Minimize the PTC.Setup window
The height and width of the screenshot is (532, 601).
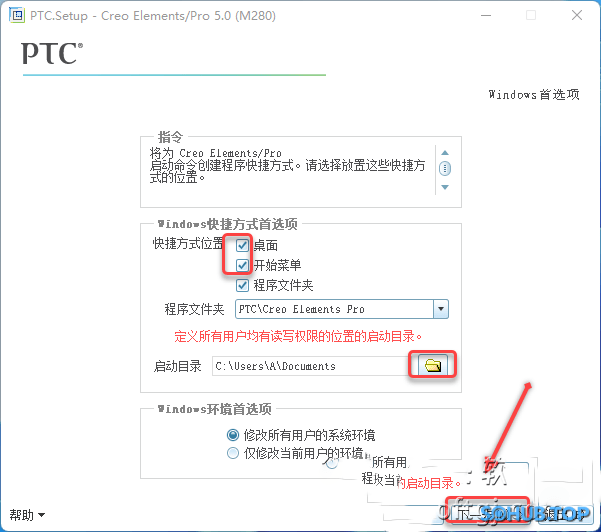tap(486, 15)
